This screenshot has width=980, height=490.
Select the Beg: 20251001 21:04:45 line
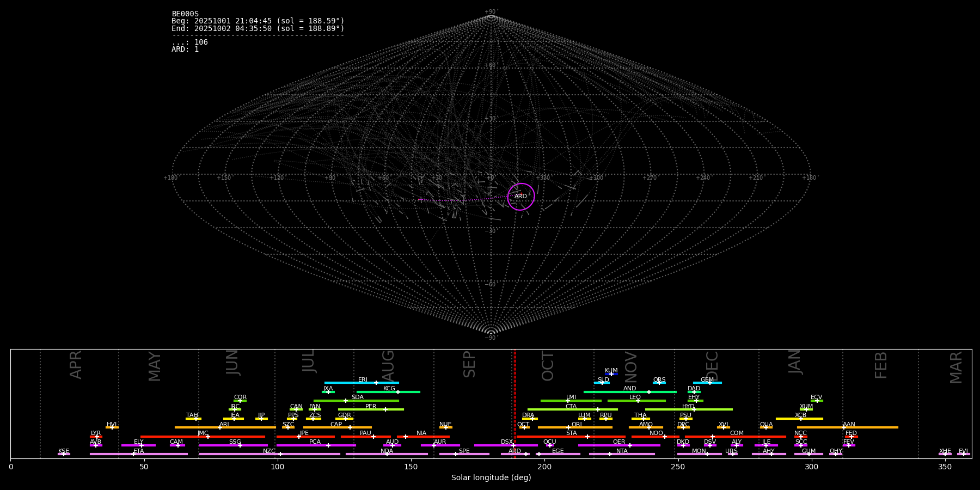coord(258,21)
